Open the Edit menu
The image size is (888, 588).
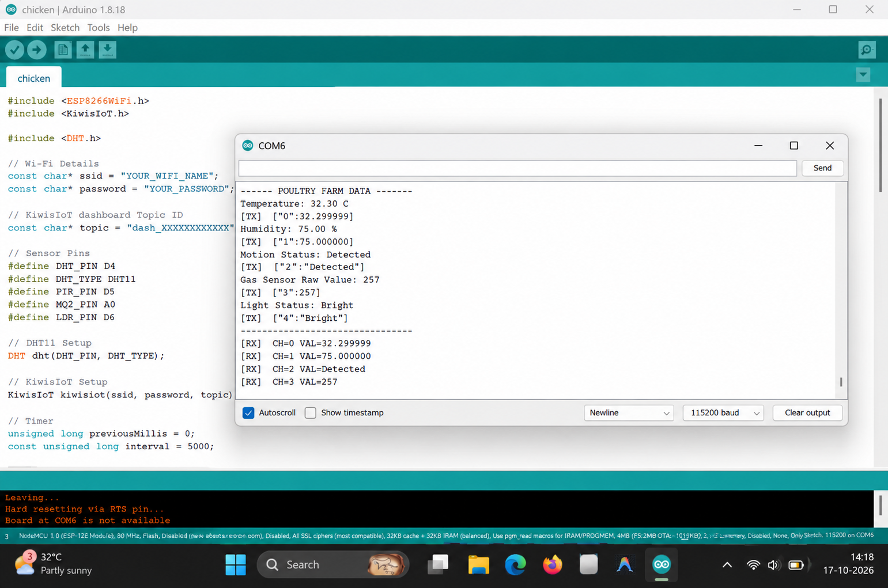click(x=35, y=28)
